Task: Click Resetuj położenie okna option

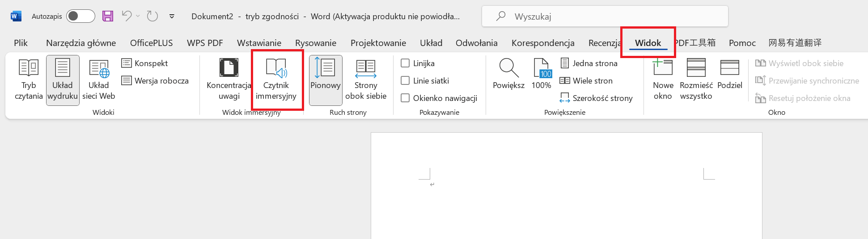Action: (x=803, y=98)
